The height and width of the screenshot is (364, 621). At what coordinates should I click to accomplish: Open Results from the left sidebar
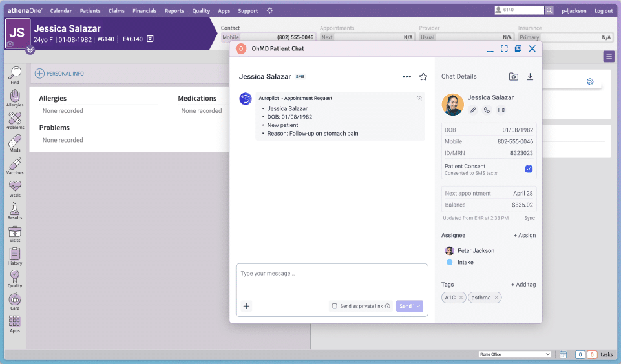point(15,211)
